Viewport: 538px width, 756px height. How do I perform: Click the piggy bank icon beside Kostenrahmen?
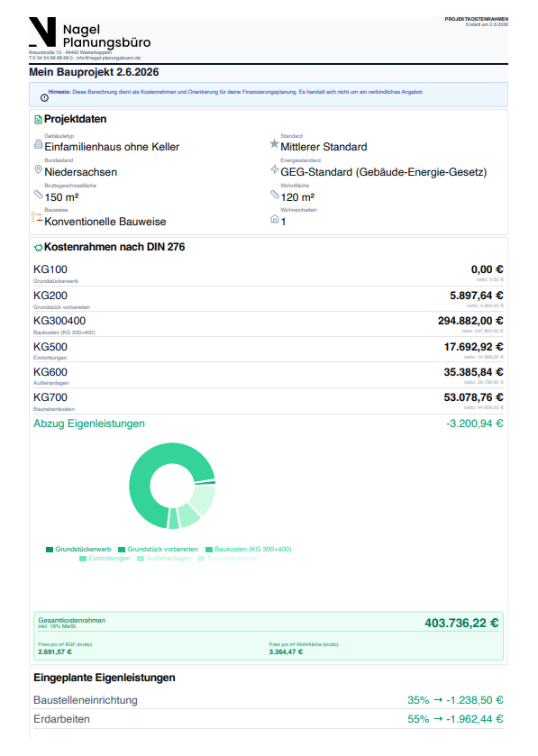coord(38,248)
